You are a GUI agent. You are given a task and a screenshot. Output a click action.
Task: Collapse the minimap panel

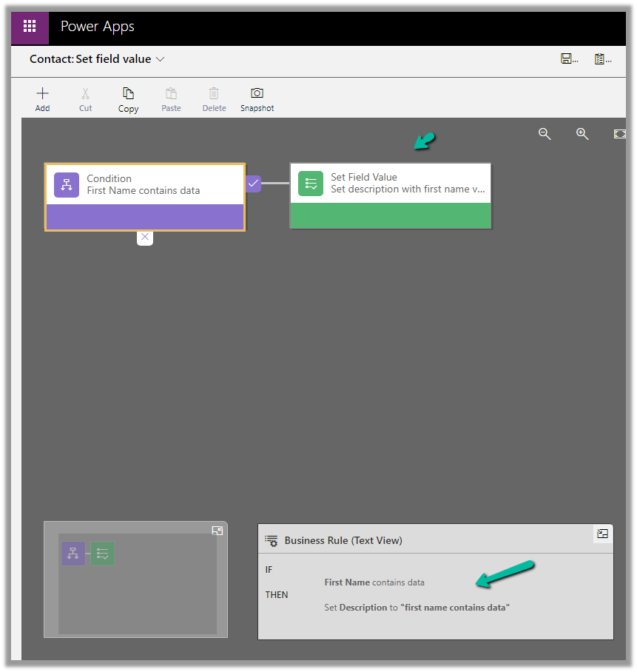(218, 531)
